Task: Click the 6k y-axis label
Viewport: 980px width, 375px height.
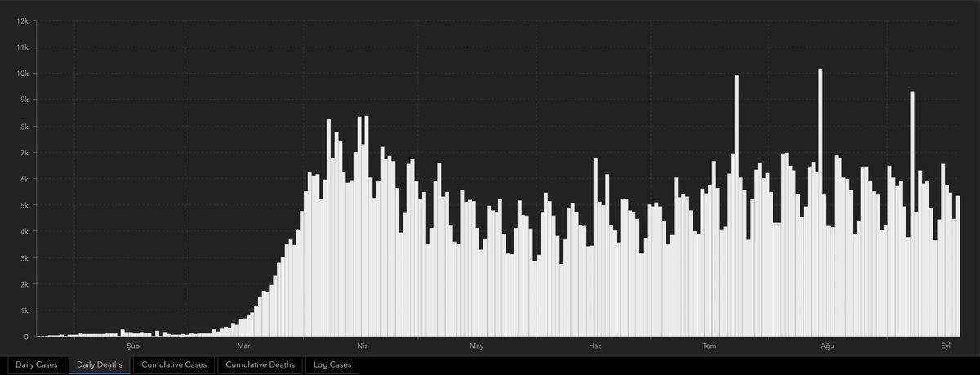Action: point(24,179)
